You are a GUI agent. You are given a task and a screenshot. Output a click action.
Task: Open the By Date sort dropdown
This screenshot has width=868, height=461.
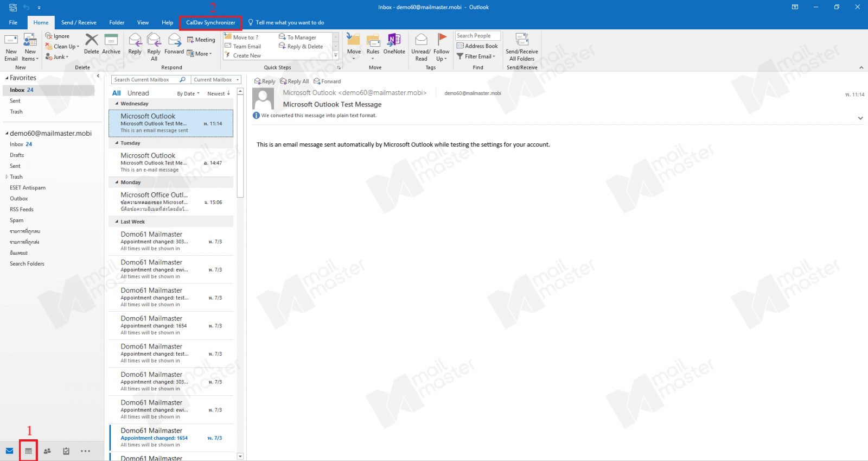pos(188,93)
